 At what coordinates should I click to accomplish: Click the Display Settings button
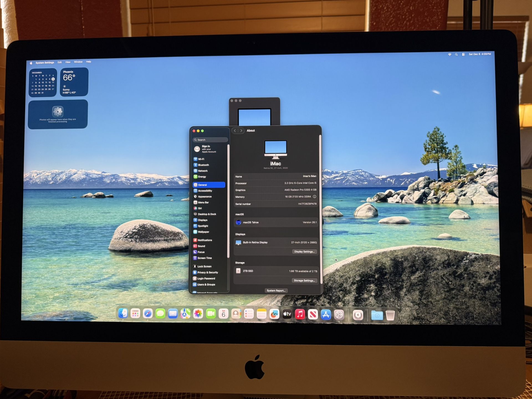(x=304, y=252)
